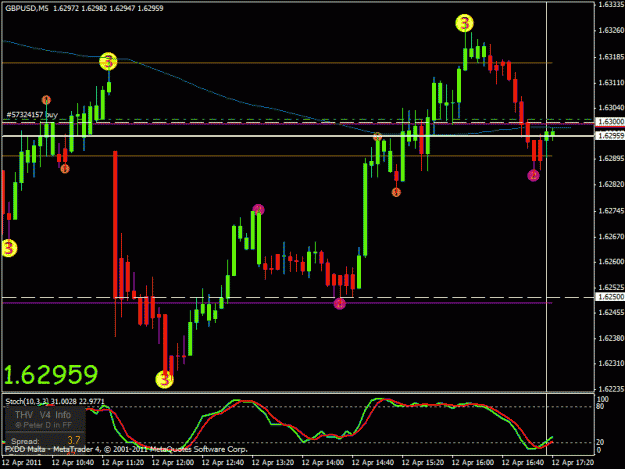This screenshot has width=625, height=469.
Task: Click the 1.62235 price scale label
Action: (x=611, y=389)
